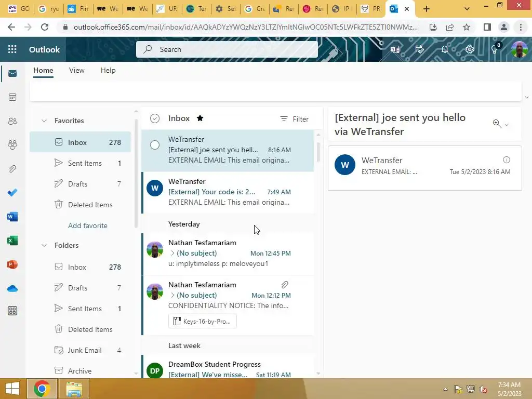This screenshot has height=399, width=532.
Task: Launch Excel from the app rail
Action: [x=12, y=241]
